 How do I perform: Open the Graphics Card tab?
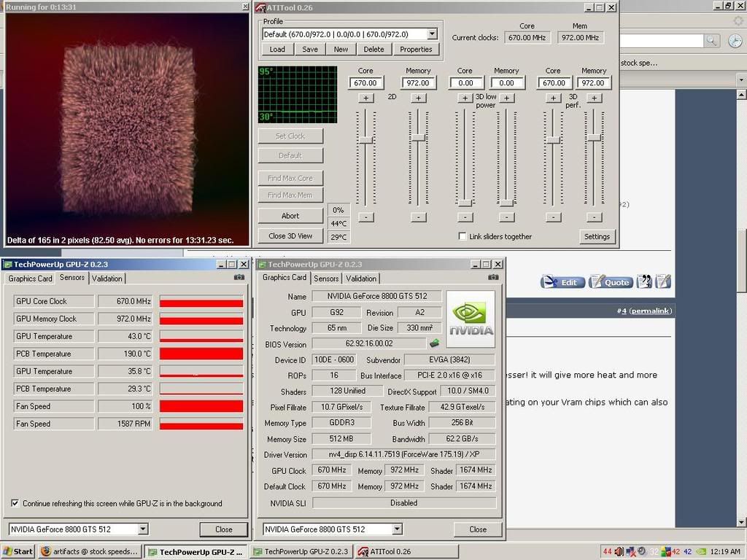tap(284, 278)
